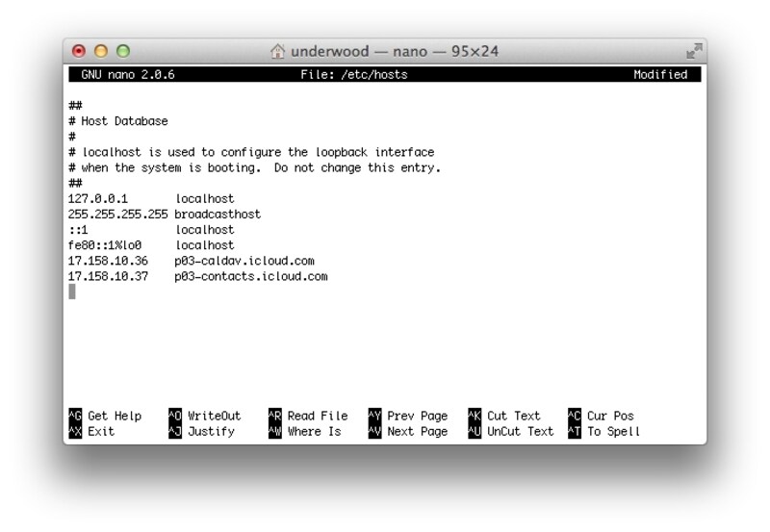Click the gray cursor block on empty line
770x532 pixels.
click(72, 291)
